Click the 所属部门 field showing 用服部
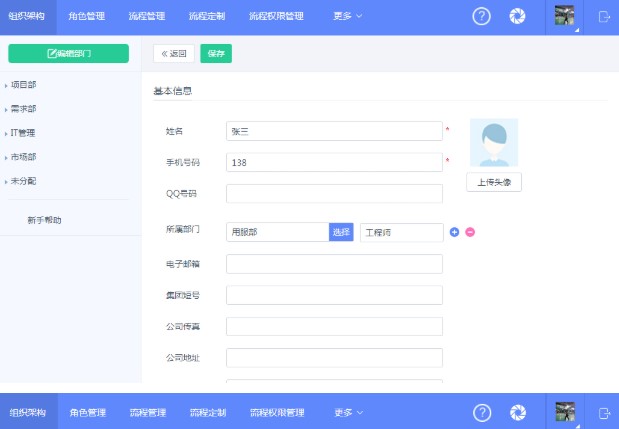This screenshot has height=429, width=619. click(278, 232)
